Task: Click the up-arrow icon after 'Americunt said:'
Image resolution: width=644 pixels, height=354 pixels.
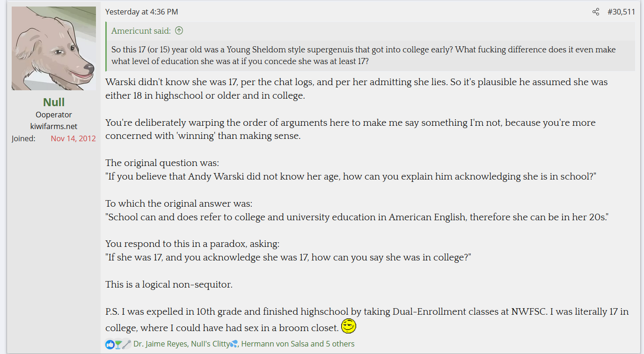Action: [x=179, y=31]
